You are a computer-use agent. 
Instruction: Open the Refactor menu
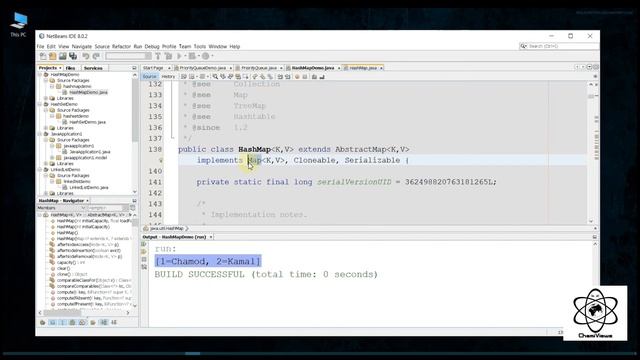[121, 47]
